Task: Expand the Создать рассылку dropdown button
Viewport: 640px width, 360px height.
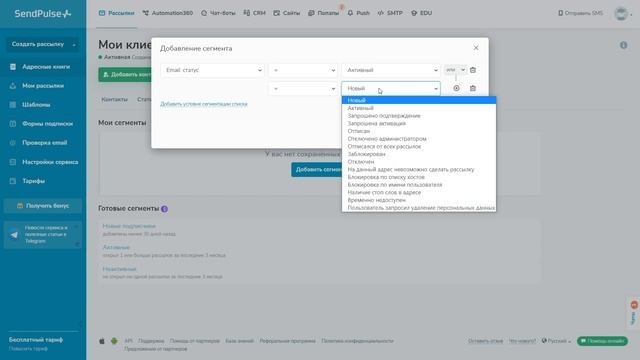Action: (43, 44)
